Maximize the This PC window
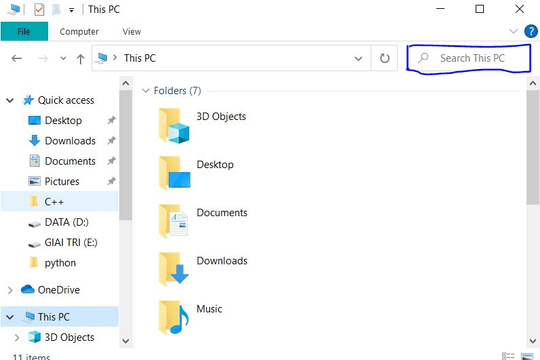Image resolution: width=540 pixels, height=360 pixels. (x=479, y=9)
